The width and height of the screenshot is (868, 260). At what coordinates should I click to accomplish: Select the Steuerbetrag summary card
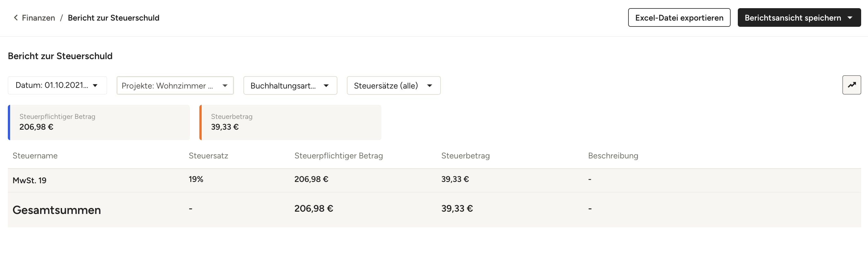(x=290, y=122)
